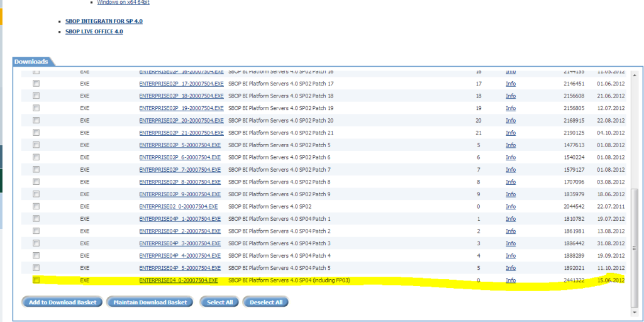644x322 pixels.
Task: Download ENTERPRISE02P_7-20007504.EXE file link
Action: pyautogui.click(x=180, y=170)
